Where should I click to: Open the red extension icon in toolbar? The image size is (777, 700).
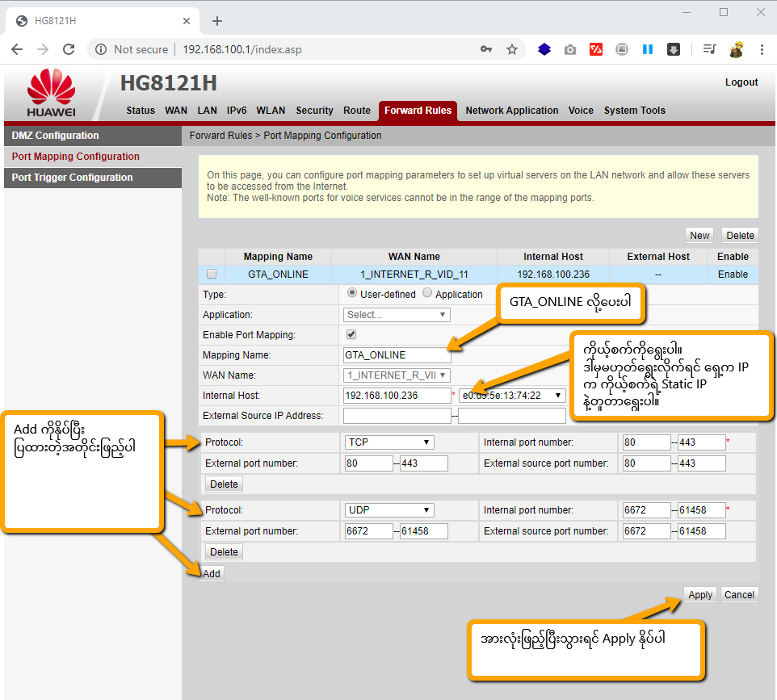[595, 49]
